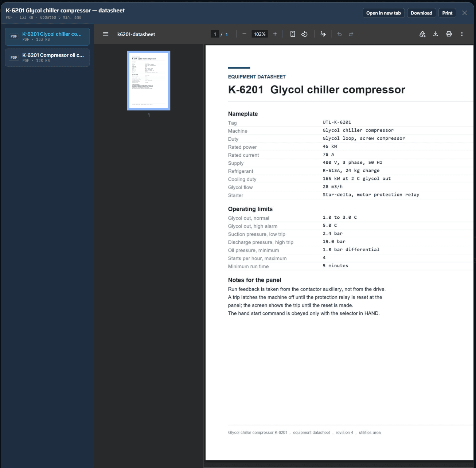Close the datasheet preview dialog
Viewport: 476px width, 468px height.
tap(464, 13)
